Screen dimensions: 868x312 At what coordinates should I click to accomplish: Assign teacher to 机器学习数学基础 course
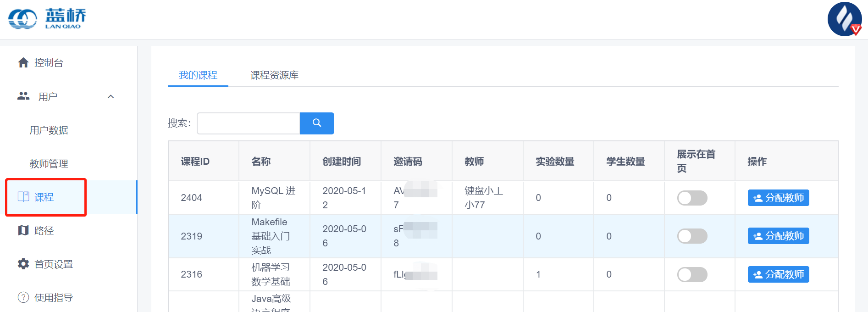click(778, 274)
